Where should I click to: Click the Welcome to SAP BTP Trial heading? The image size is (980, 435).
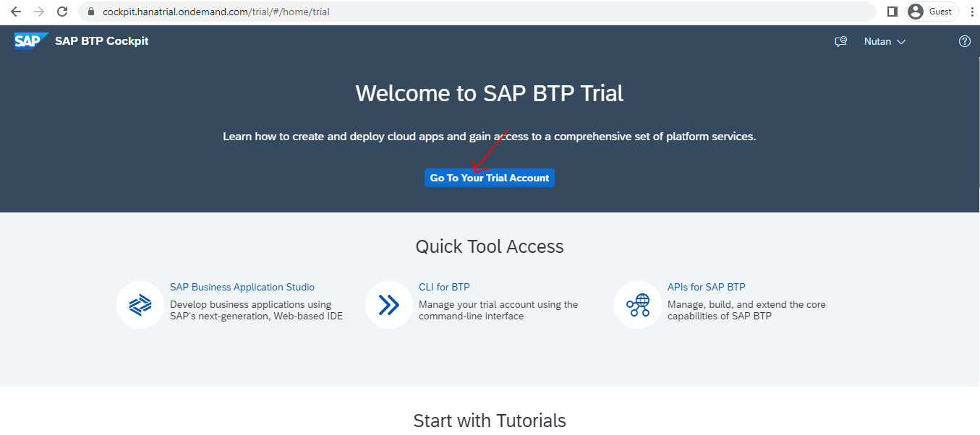point(490,93)
